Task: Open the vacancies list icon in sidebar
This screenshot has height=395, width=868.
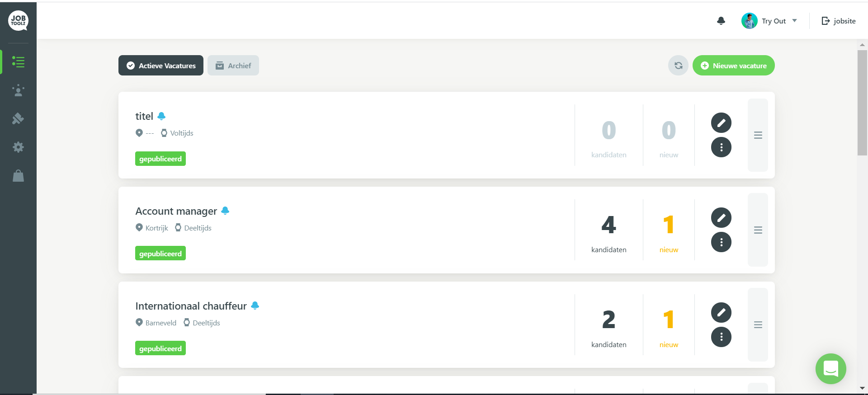Action: (18, 62)
